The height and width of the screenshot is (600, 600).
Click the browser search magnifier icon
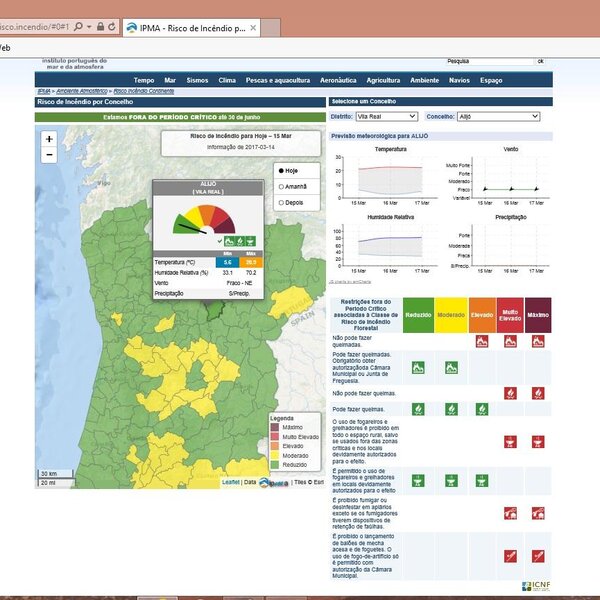(x=77, y=25)
